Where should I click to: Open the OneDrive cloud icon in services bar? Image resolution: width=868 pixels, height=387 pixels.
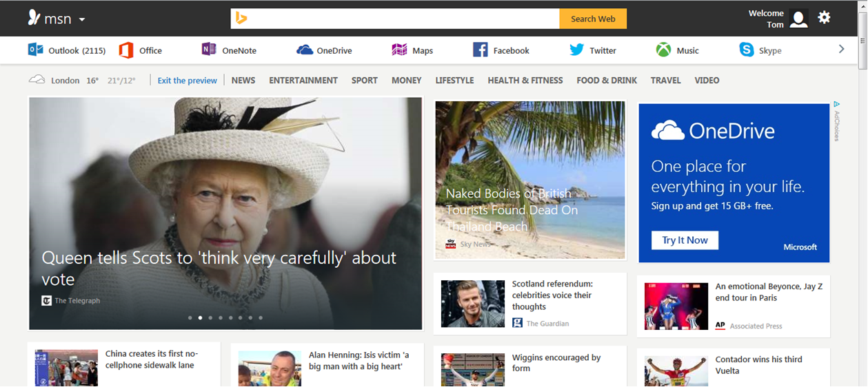click(x=304, y=50)
